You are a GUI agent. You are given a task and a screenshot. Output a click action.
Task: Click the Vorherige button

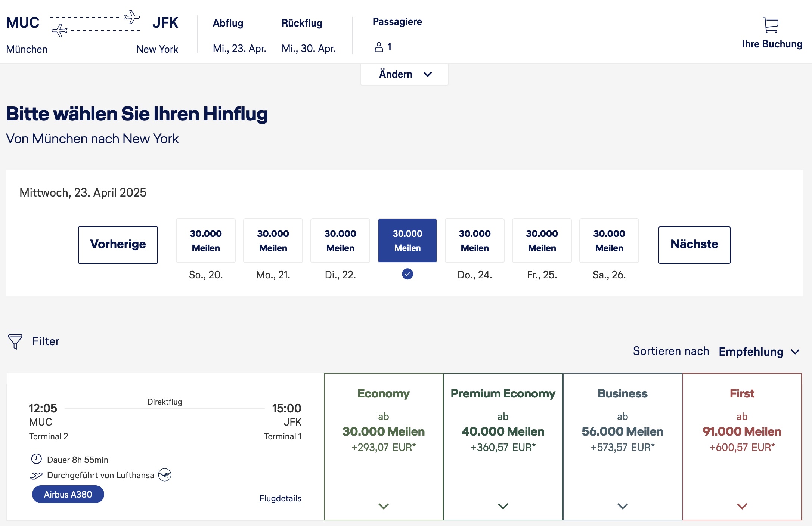point(118,245)
